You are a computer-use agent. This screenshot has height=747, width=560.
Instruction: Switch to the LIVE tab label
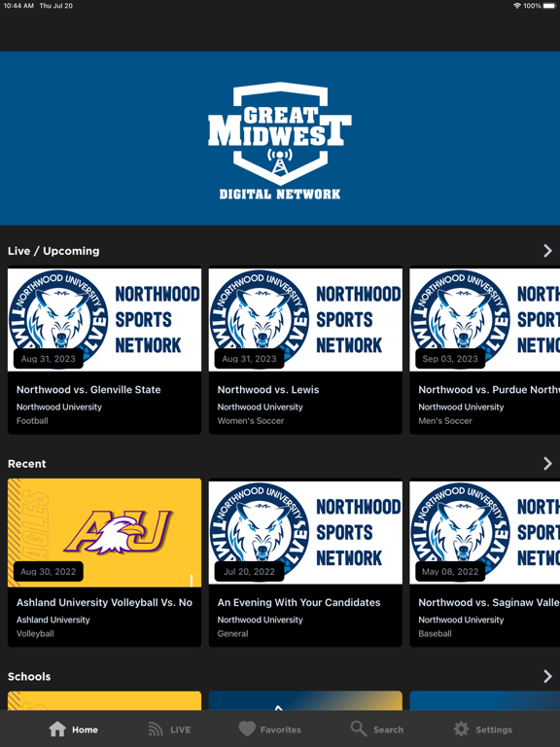coord(181,729)
